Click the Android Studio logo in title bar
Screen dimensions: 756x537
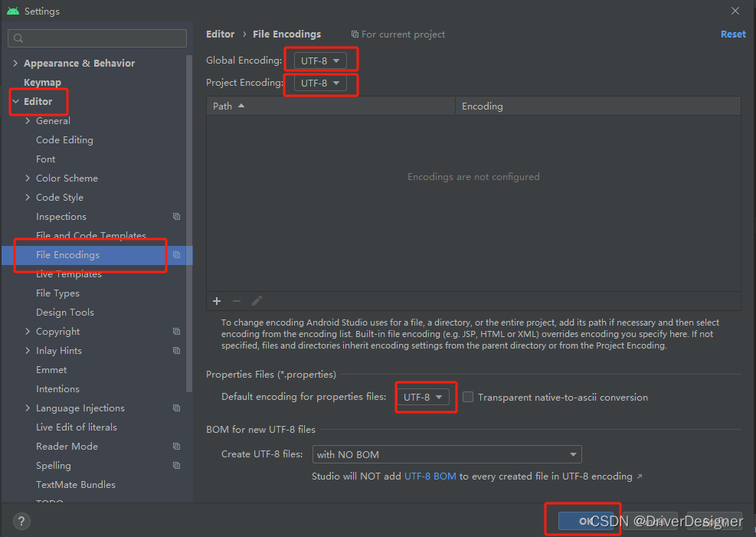coord(13,11)
